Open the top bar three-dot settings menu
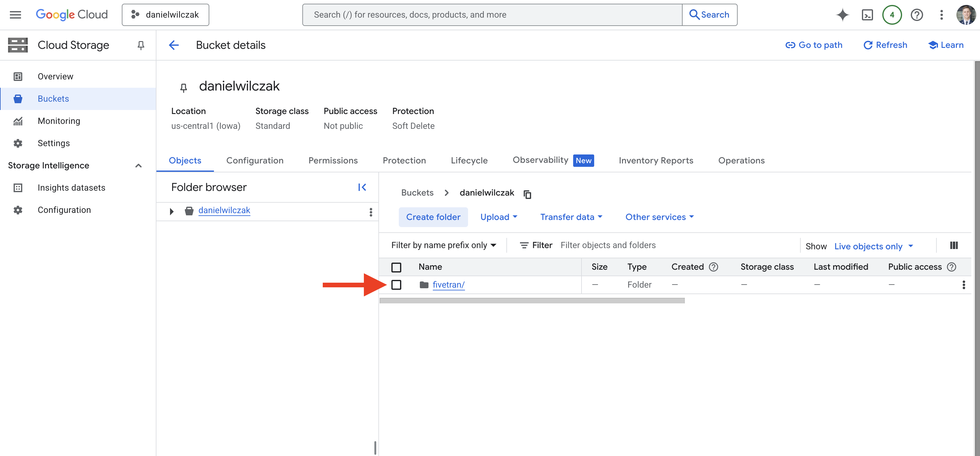The image size is (980, 456). 942,15
